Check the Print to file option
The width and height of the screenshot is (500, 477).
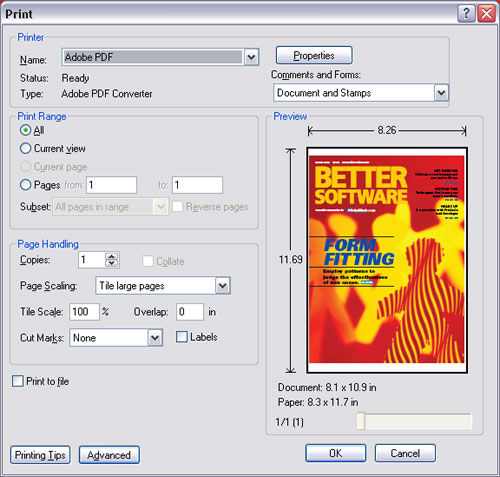(x=18, y=381)
